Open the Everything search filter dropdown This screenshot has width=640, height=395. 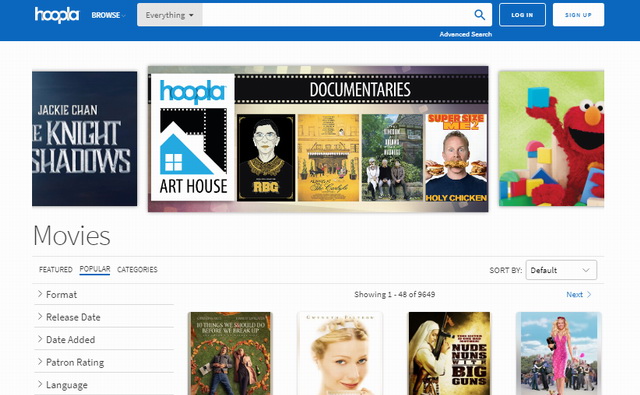click(x=169, y=15)
